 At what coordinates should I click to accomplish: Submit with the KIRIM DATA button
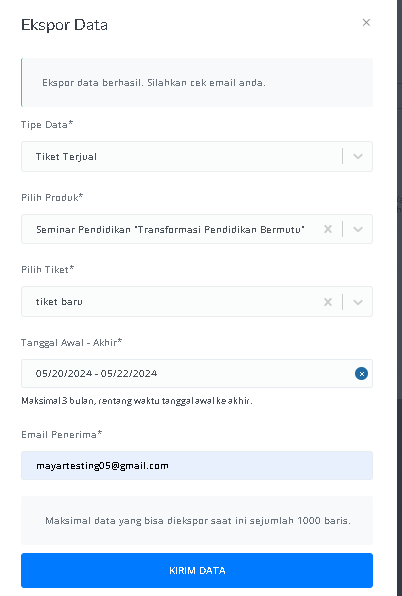click(197, 571)
